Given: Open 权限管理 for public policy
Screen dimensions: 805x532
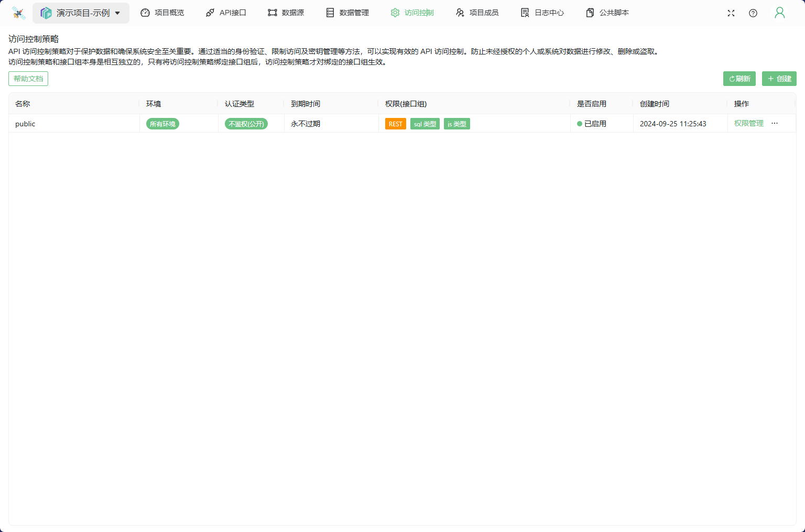Looking at the screenshot, I should pos(748,124).
